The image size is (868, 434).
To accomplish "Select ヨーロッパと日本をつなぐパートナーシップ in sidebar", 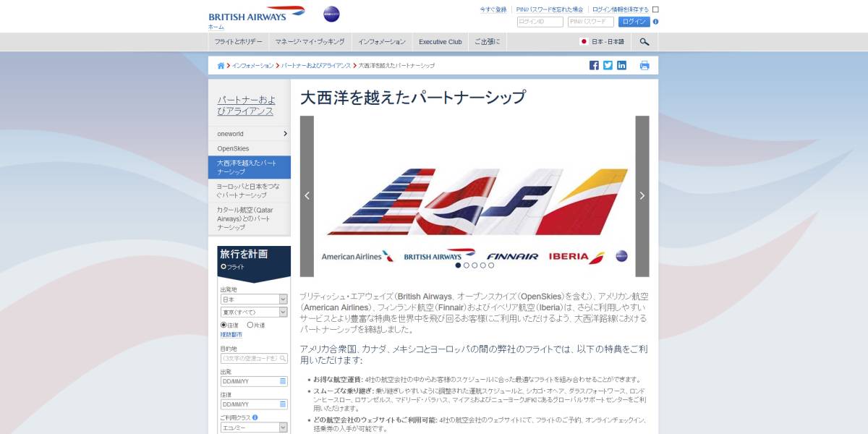I will 250,190.
